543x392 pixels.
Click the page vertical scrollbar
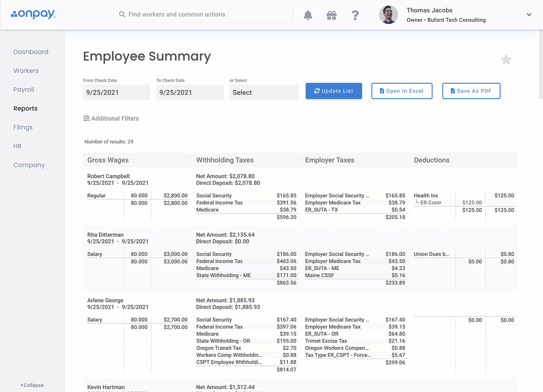(x=541, y=64)
